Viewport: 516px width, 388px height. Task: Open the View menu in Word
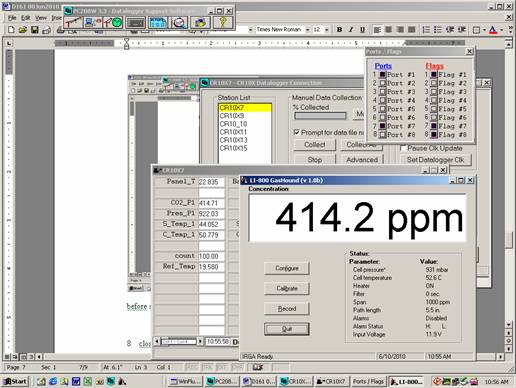(x=41, y=18)
